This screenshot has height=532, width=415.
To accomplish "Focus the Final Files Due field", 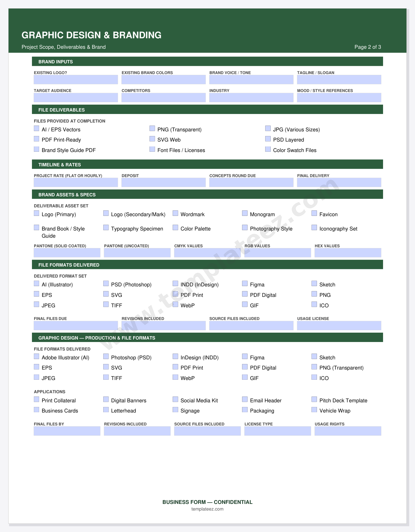I will (76, 325).
